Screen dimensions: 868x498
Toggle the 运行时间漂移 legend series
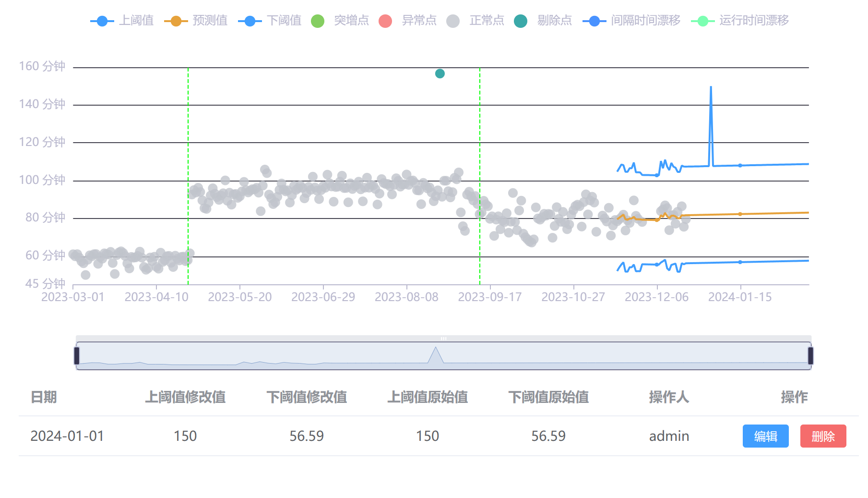pyautogui.click(x=740, y=21)
